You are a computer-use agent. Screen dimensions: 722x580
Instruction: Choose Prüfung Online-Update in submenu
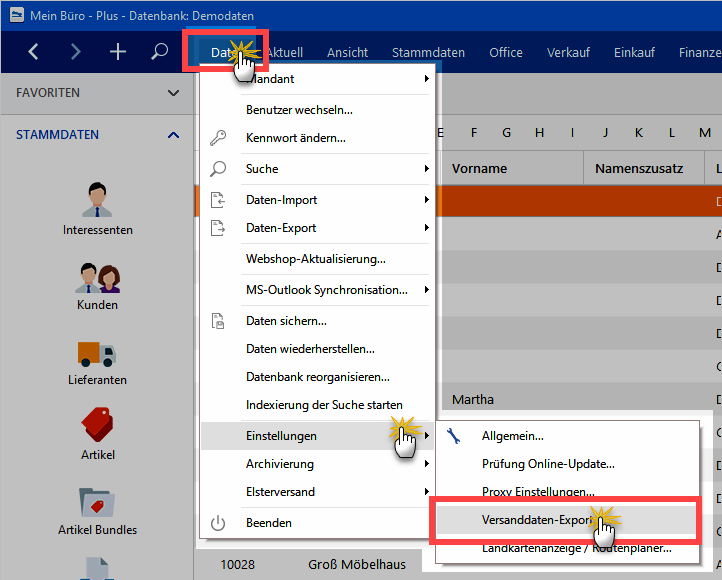click(x=567, y=464)
